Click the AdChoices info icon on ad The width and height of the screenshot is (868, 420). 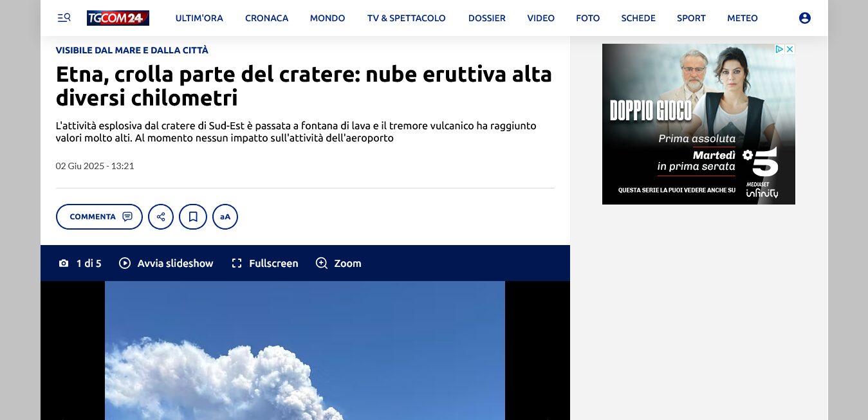point(779,49)
